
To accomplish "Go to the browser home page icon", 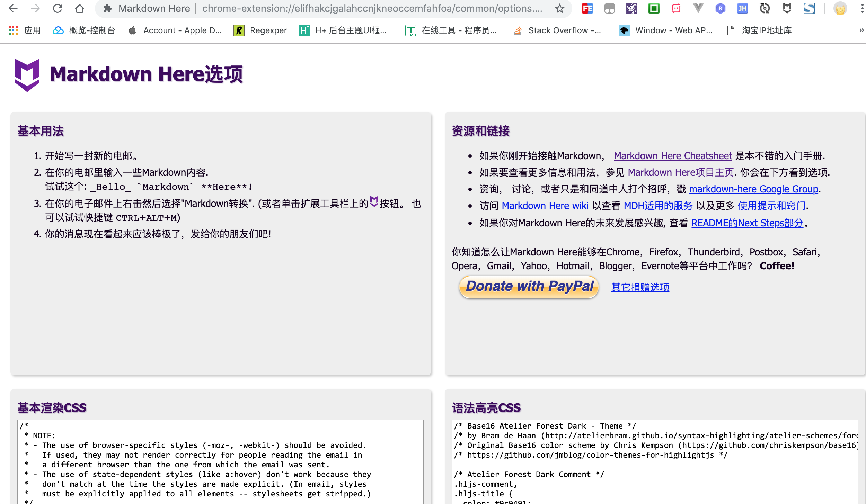I will pyautogui.click(x=80, y=8).
